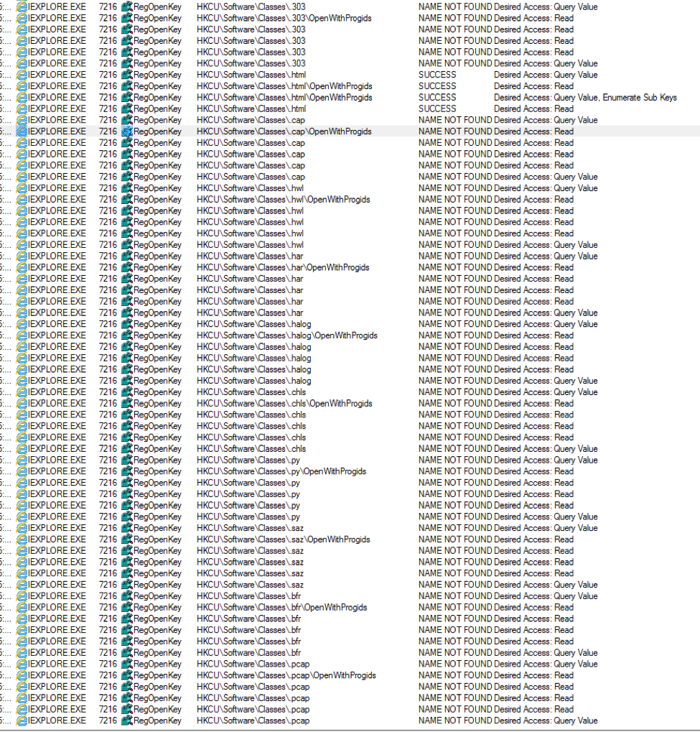This screenshot has height=732, width=700.
Task: Click RegOpenKey operation in .halog\OpenWithProgids row
Action: 157,335
